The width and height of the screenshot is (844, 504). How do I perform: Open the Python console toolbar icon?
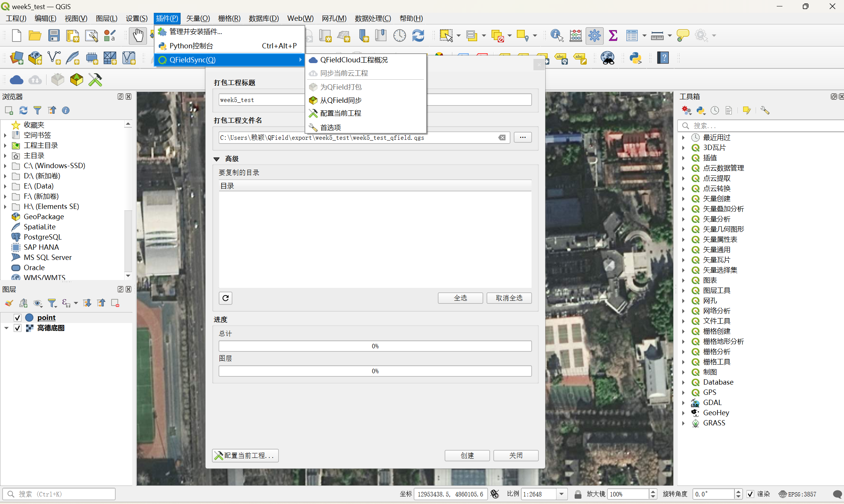pos(635,58)
